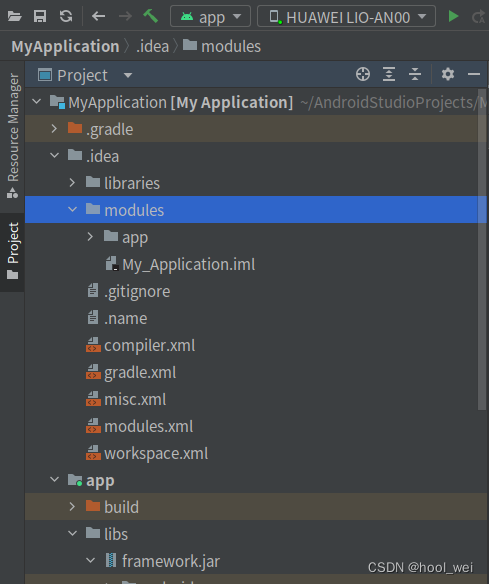
Task: Click the compiler.xml file icon
Action: pyautogui.click(x=93, y=345)
